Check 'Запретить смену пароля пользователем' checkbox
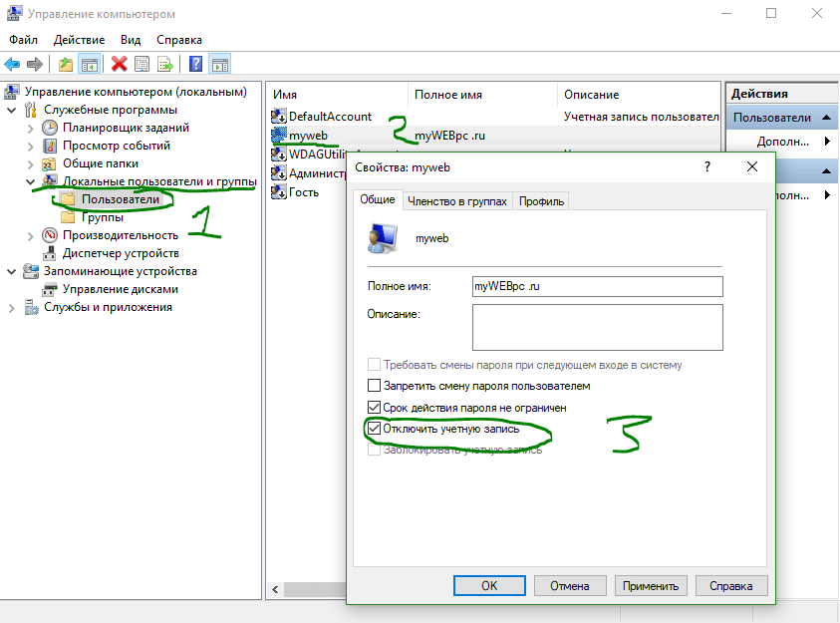840x623 pixels. coord(374,386)
